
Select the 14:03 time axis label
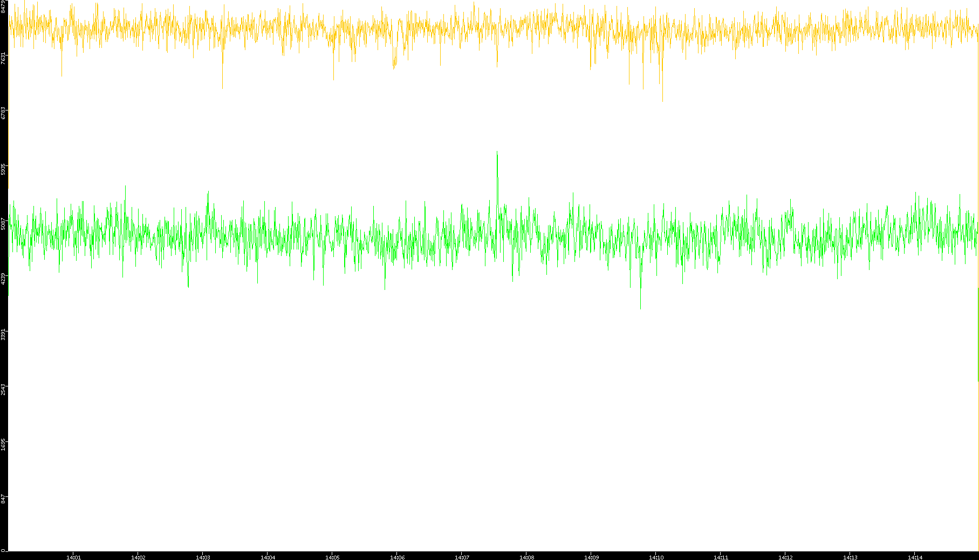coord(203,557)
